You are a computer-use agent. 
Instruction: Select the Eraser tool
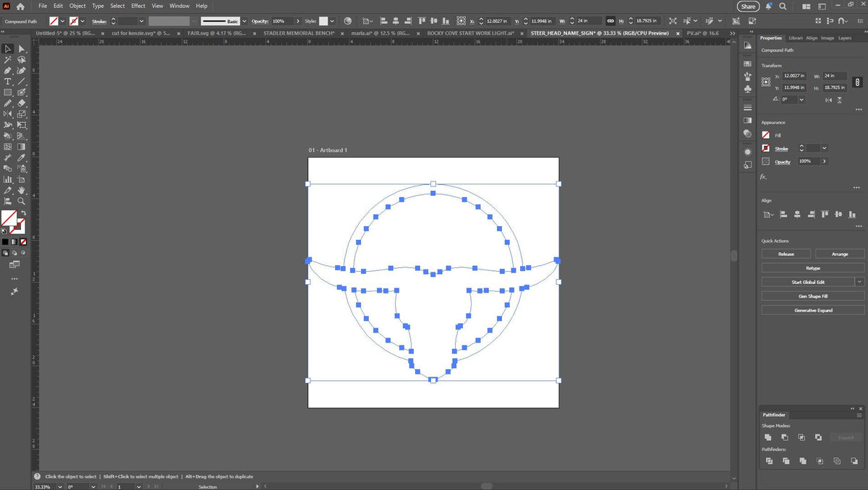[21, 103]
